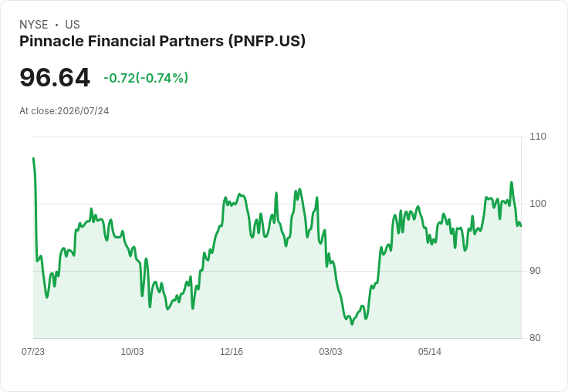Click the 03/03 date label on x-axis
This screenshot has height=392, width=568.
pos(330,351)
